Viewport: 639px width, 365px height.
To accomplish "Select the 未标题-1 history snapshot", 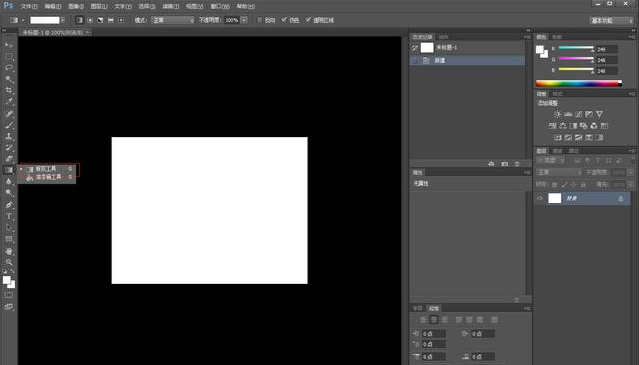I will (x=467, y=48).
